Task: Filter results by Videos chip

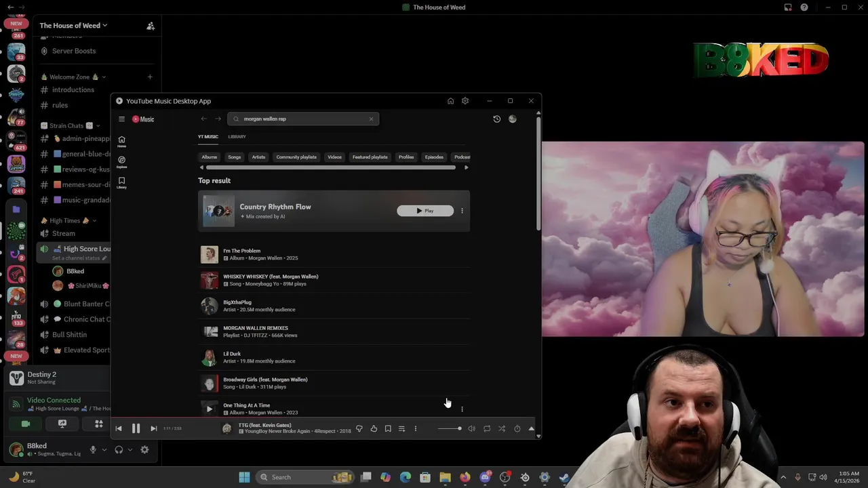Action: [334, 157]
